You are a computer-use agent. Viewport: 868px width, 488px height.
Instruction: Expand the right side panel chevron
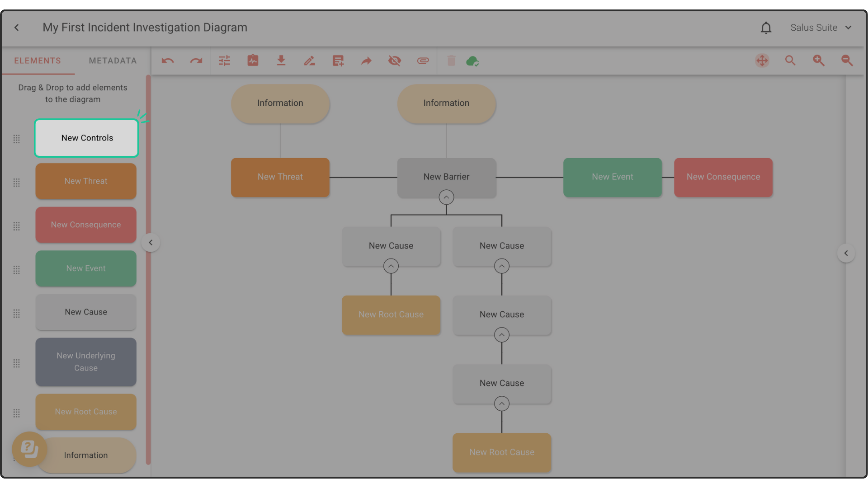coord(846,253)
